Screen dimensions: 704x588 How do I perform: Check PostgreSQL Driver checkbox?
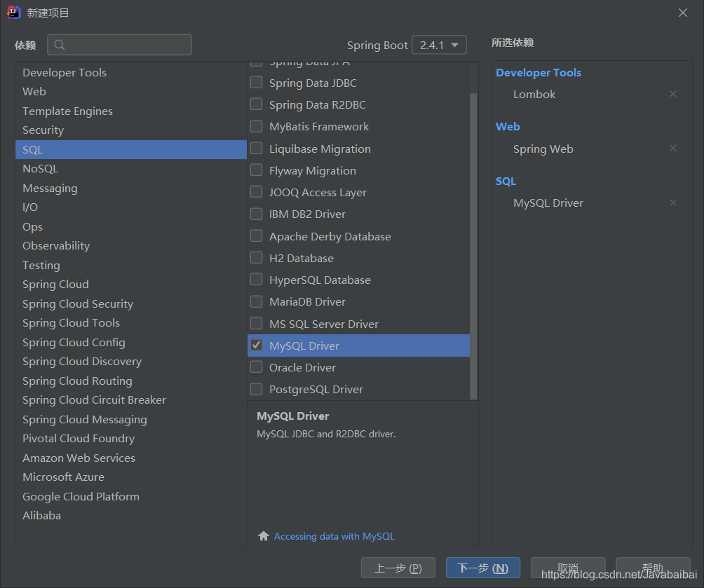(257, 389)
